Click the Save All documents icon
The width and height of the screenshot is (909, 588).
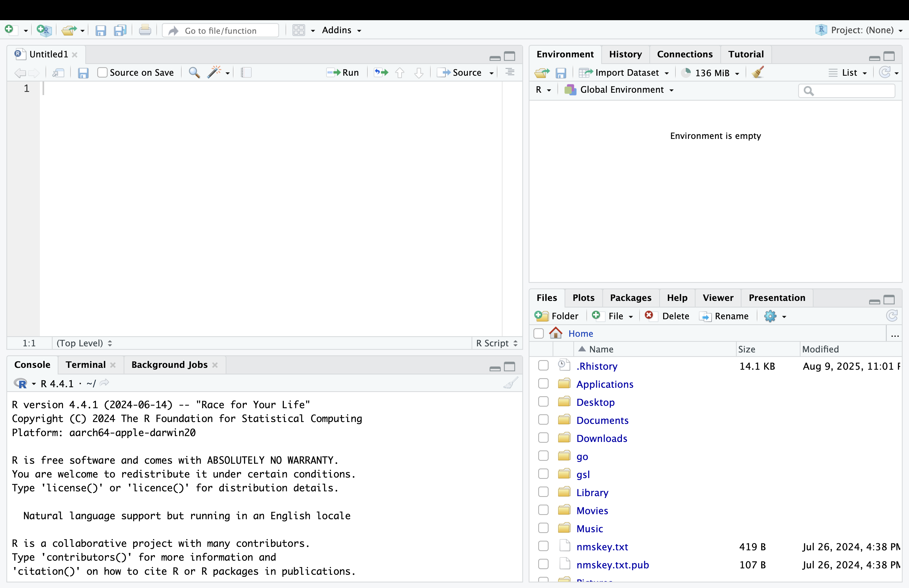pyautogui.click(x=120, y=31)
